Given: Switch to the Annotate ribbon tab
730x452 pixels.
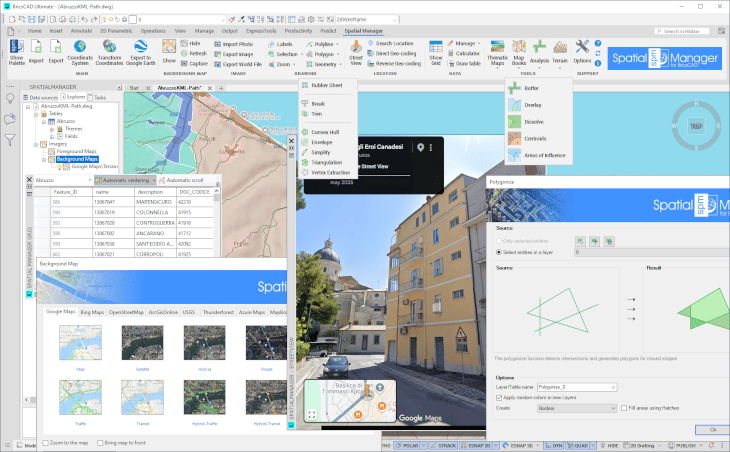Looking at the screenshot, I should (x=81, y=31).
